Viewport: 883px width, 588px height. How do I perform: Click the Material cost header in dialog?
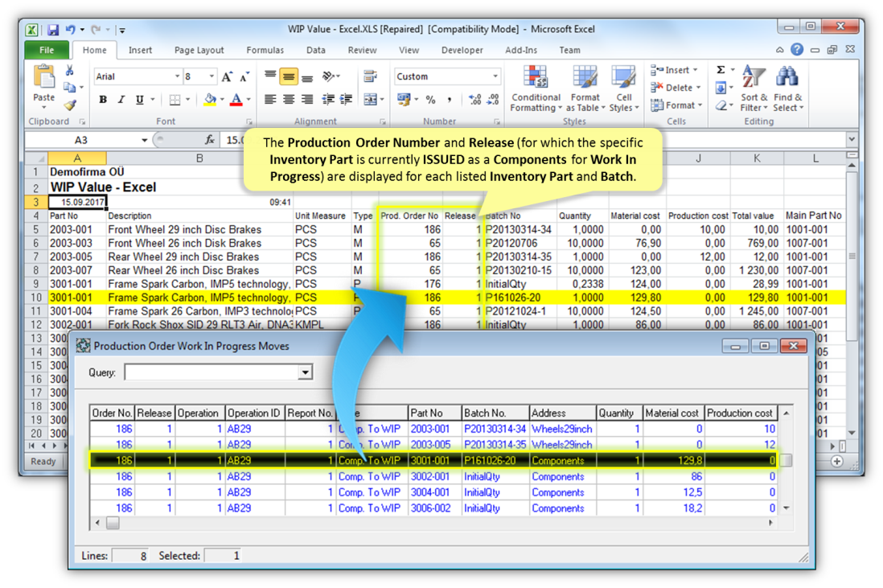coord(674,413)
